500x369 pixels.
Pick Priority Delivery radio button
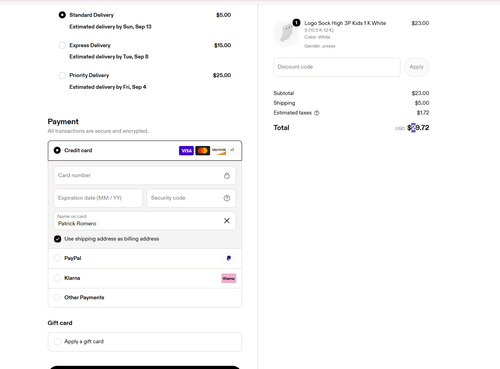(62, 75)
